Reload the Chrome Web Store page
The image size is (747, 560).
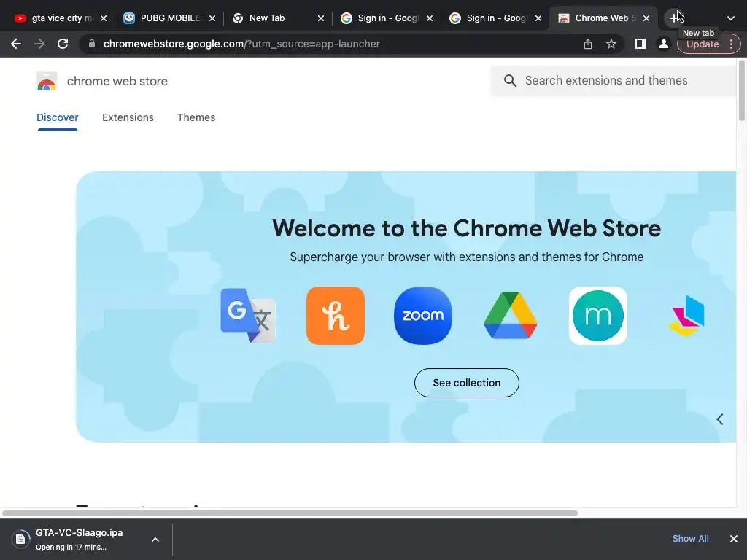click(63, 44)
